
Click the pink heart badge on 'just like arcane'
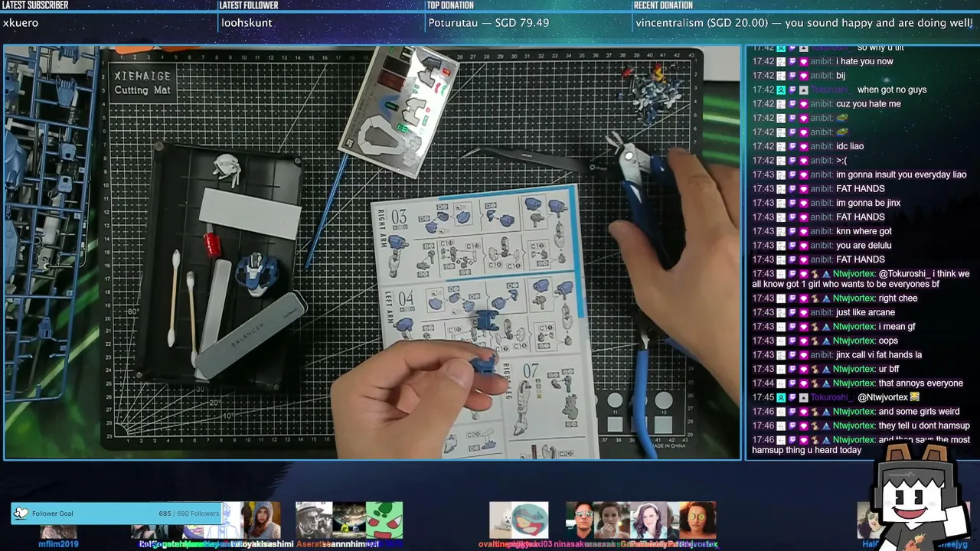coord(804,312)
